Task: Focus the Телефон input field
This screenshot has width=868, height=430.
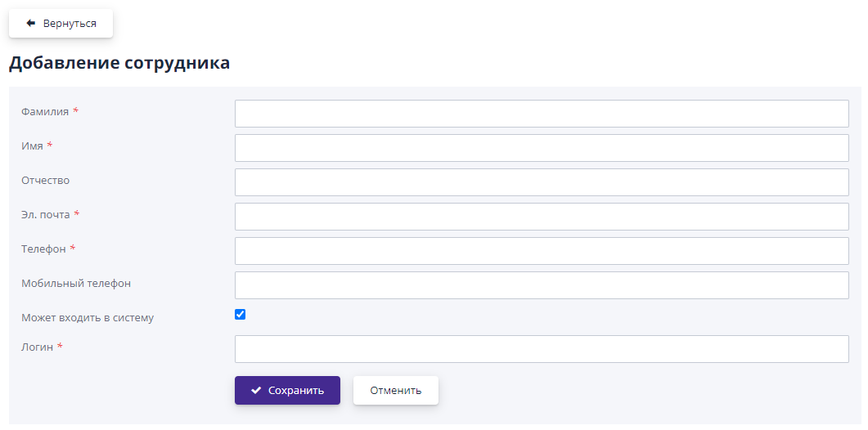Action: coord(541,251)
